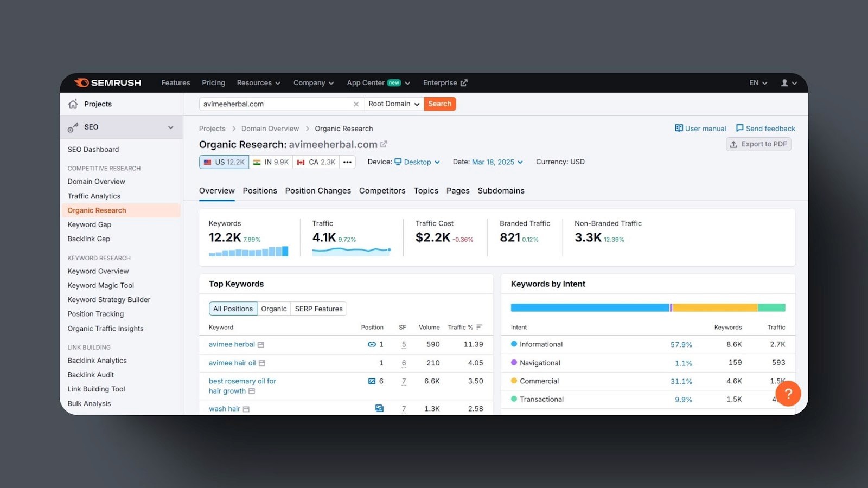Open avimeeherbal.com via the external link icon

tap(384, 144)
